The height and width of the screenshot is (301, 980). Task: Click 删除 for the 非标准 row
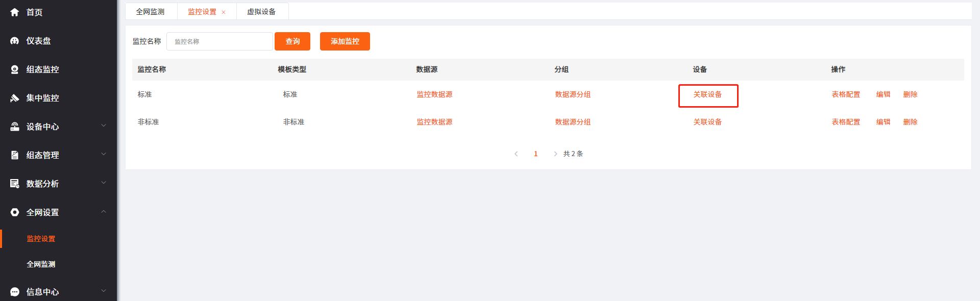(910, 122)
